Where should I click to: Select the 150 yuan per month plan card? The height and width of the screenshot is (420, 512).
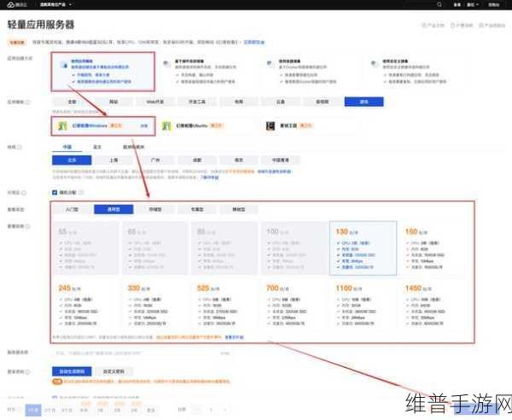pyautogui.click(x=433, y=248)
